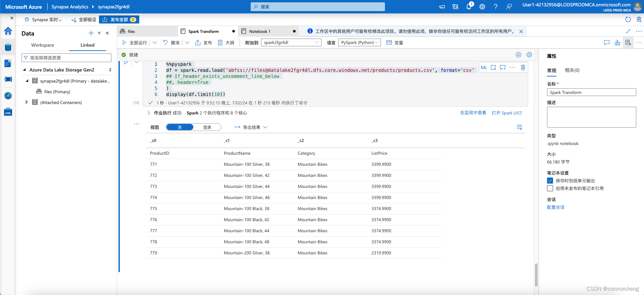Open 在监视中查看 link
This screenshot has width=644, height=295.
tap(473, 113)
